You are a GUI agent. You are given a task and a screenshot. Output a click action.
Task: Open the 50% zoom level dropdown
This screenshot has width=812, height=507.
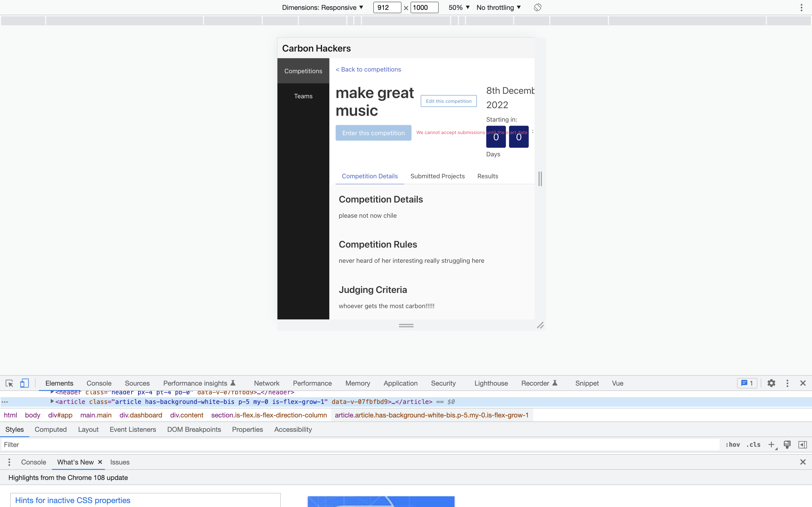coord(458,7)
